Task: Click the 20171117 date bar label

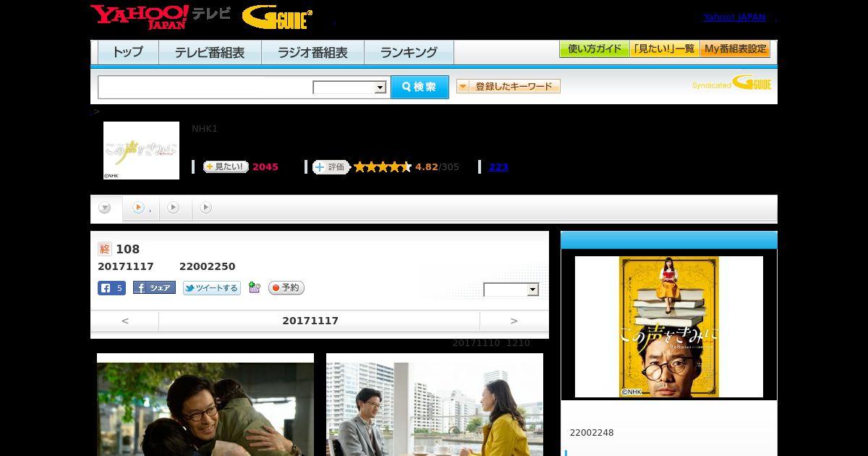Action: tap(310, 321)
